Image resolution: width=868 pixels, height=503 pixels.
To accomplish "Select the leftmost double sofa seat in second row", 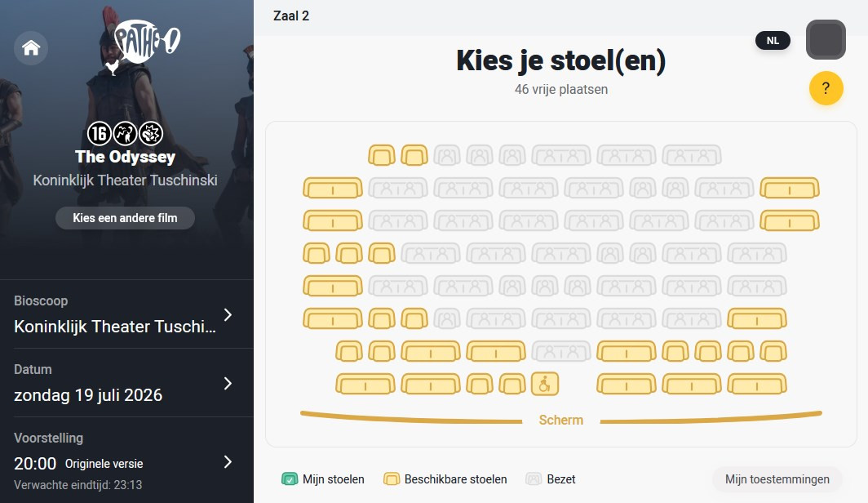I will [333, 189].
